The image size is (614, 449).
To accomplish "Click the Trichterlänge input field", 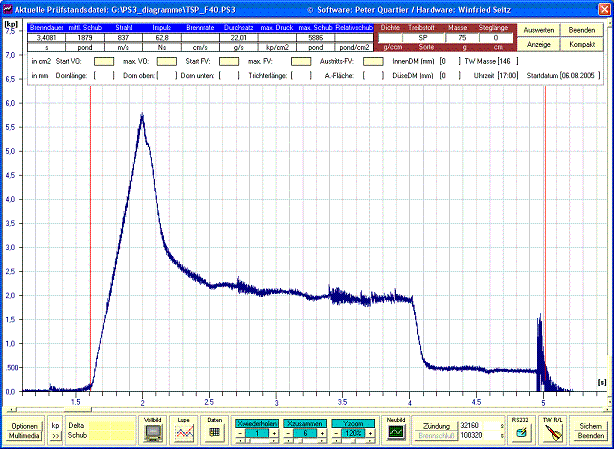I will click(x=301, y=76).
